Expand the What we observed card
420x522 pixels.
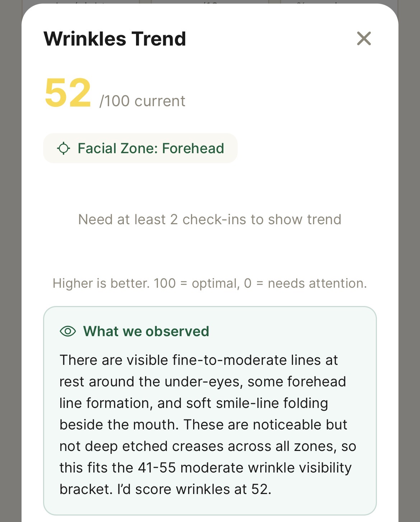pyautogui.click(x=210, y=413)
